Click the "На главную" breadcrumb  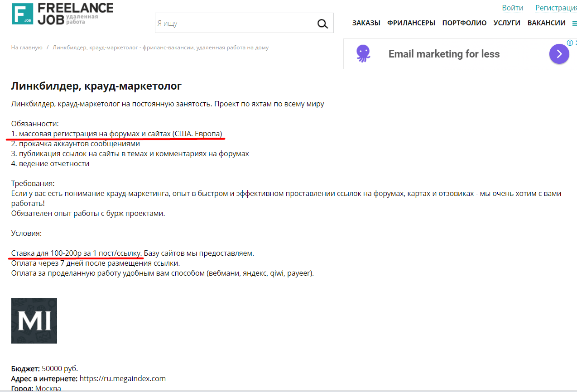[27, 48]
